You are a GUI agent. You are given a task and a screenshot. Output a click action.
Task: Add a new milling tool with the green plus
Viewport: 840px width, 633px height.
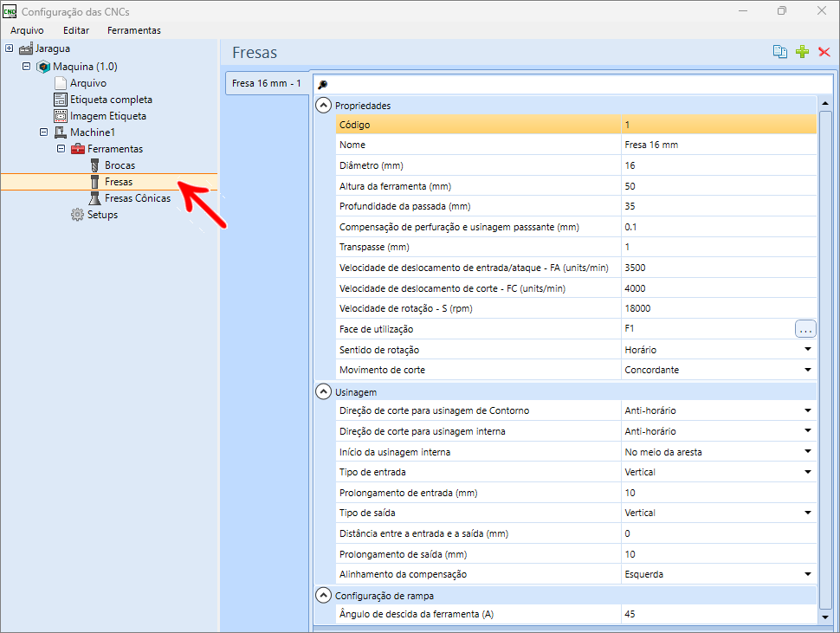[x=802, y=51]
